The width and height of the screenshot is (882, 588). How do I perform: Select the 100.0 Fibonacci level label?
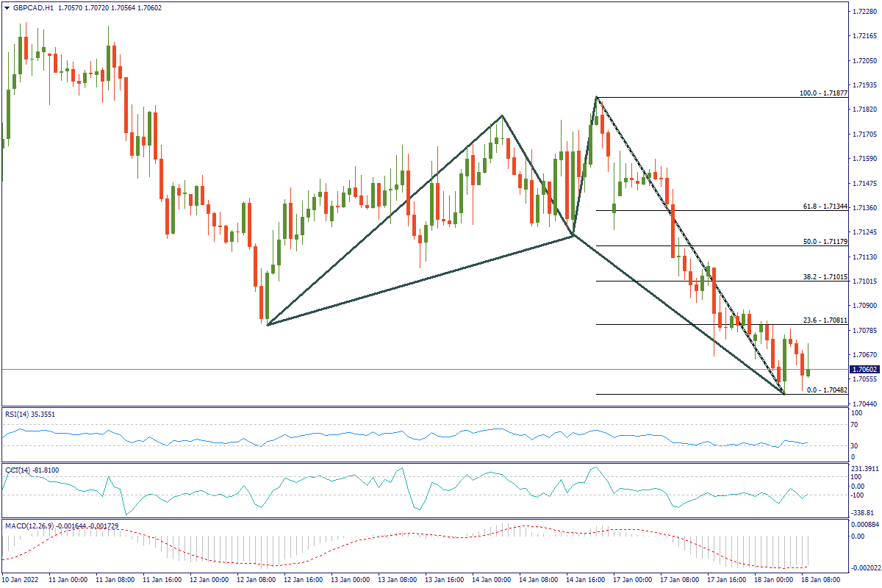823,94
